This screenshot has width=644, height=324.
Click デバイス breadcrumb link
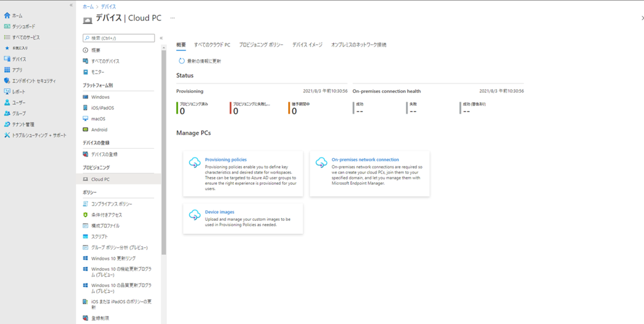(x=108, y=6)
